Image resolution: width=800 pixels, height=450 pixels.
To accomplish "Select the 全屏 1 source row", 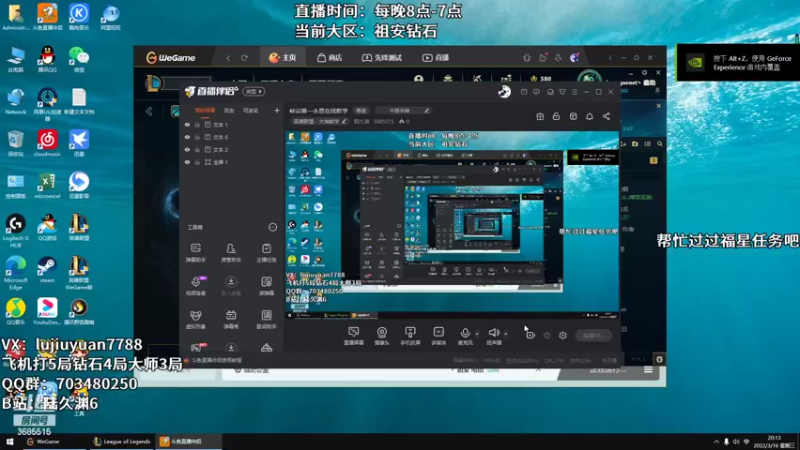I will 232,162.
